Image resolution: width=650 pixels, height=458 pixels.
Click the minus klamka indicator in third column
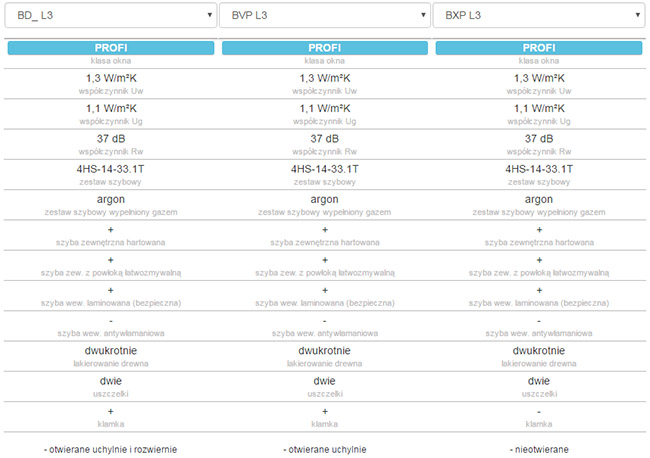(538, 412)
